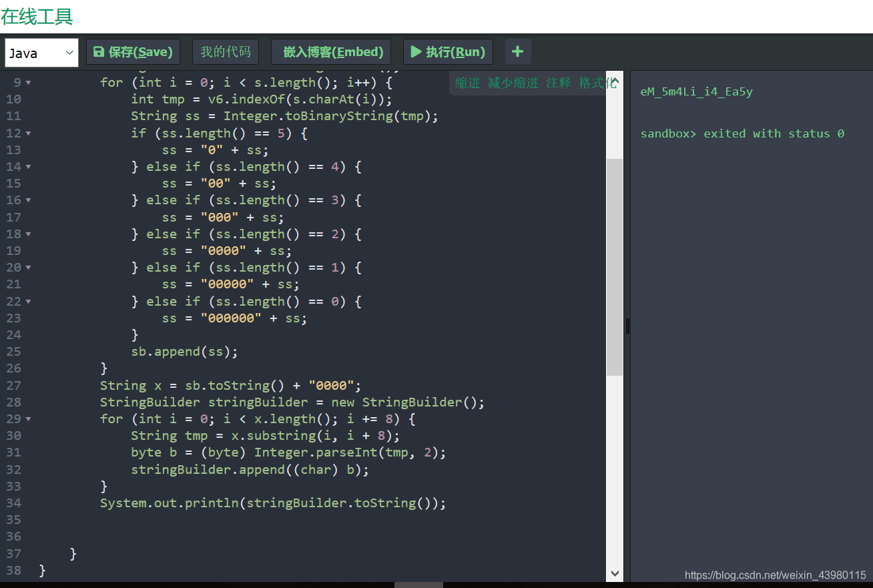Click line 34 System.out.println statement
Screen dimensions: 873x588
[273, 503]
